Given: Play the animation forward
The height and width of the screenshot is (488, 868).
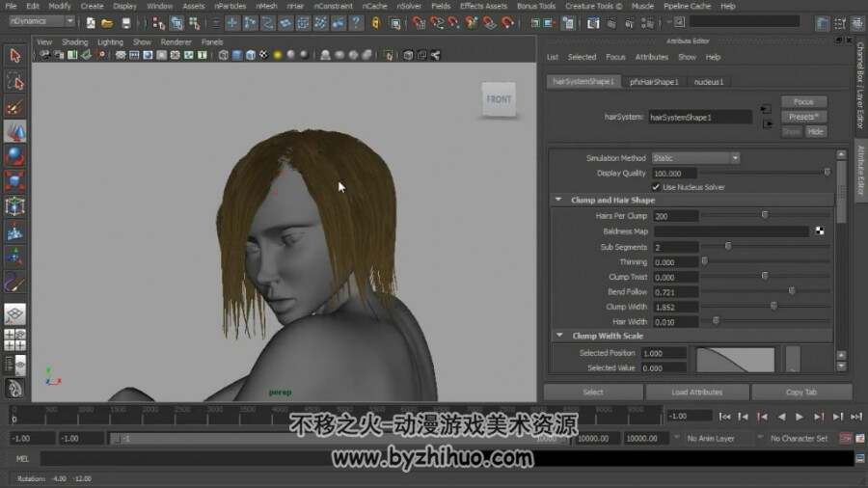Looking at the screenshot, I should [x=800, y=417].
